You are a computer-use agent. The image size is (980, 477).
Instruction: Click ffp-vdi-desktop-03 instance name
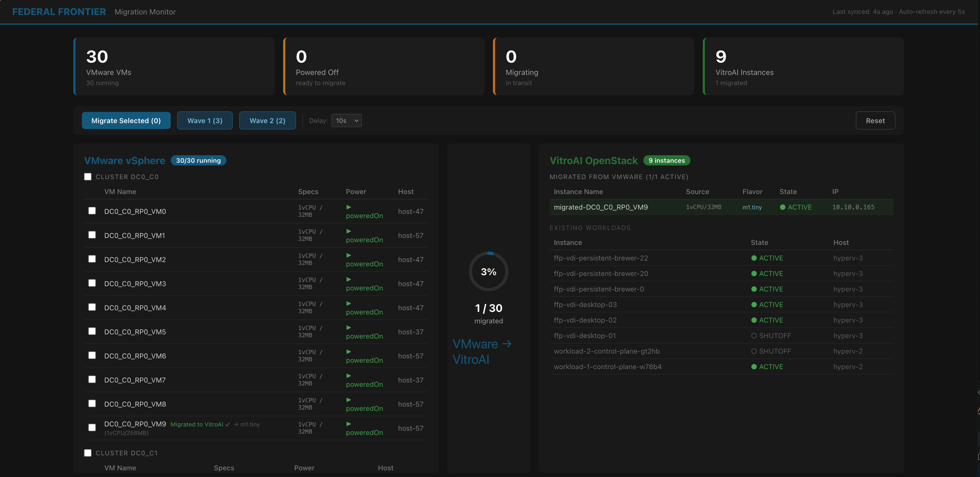(x=585, y=305)
